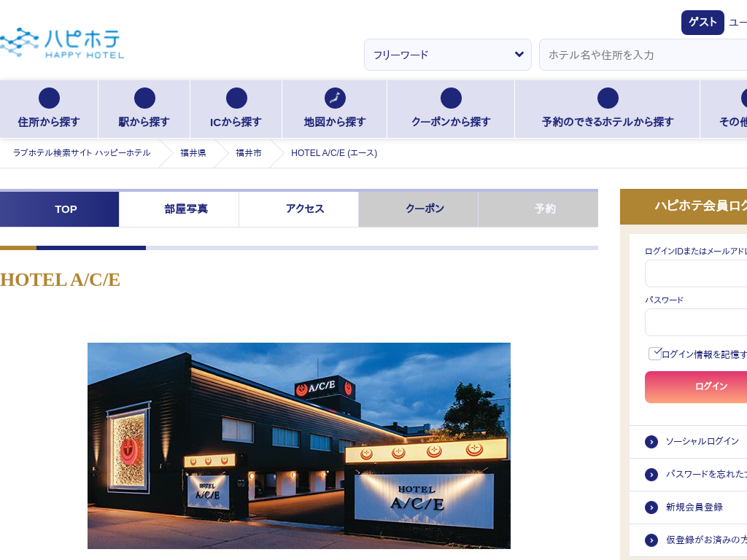This screenshot has height=560, width=747.
Task: Open 住所から探す navigation item
Action: tap(49, 109)
